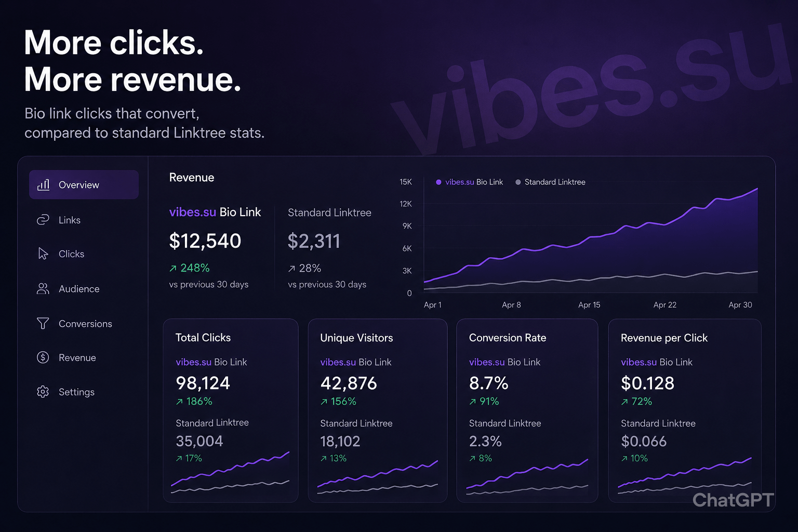Click the Revenue chart section heading
The image size is (798, 532).
tap(192, 178)
